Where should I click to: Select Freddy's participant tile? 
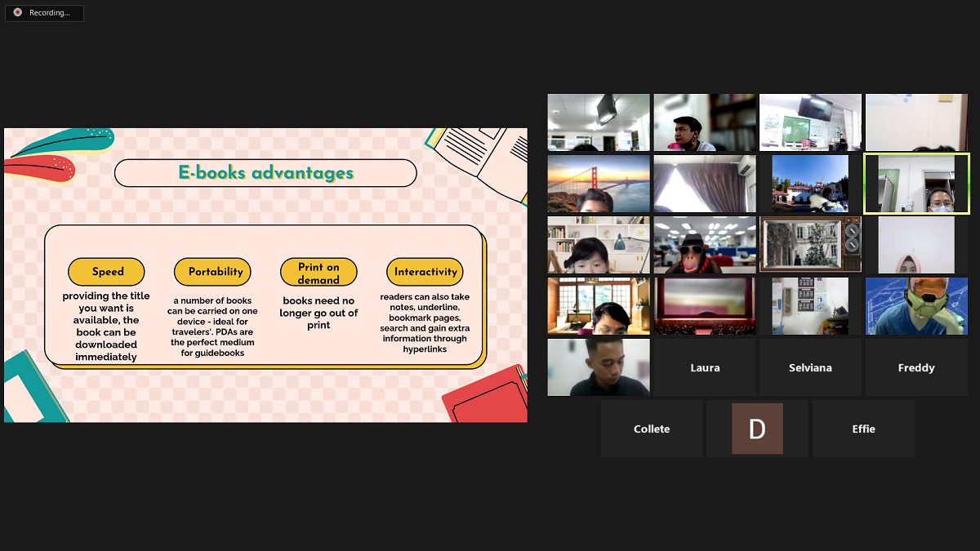[916, 367]
